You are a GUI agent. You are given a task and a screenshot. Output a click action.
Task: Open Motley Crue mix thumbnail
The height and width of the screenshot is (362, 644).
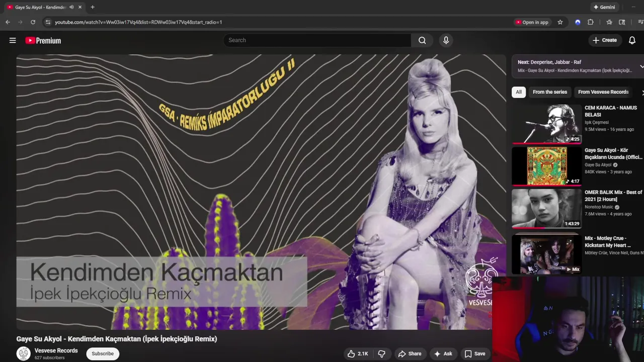click(x=546, y=254)
